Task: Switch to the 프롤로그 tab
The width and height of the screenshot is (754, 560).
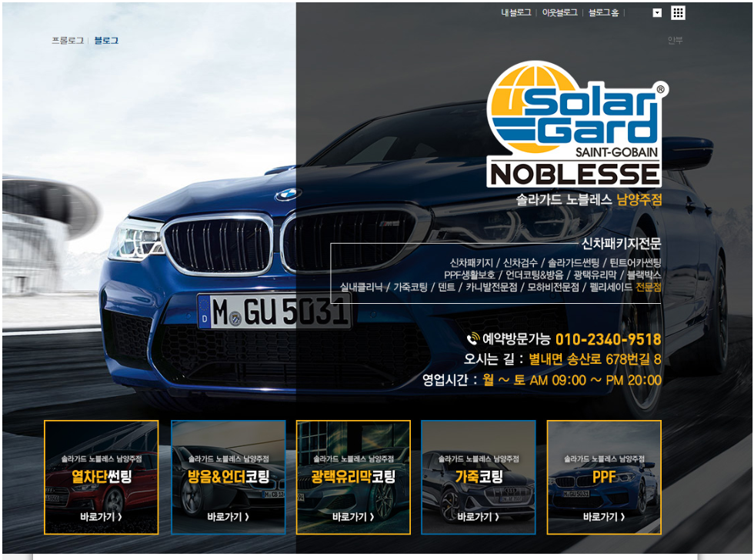Action: click(68, 40)
